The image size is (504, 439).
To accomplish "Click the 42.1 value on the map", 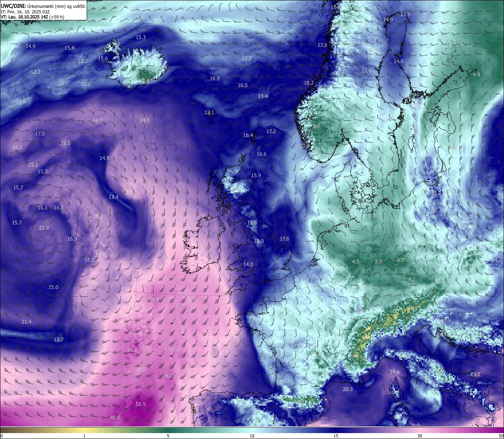I will 170,376.
